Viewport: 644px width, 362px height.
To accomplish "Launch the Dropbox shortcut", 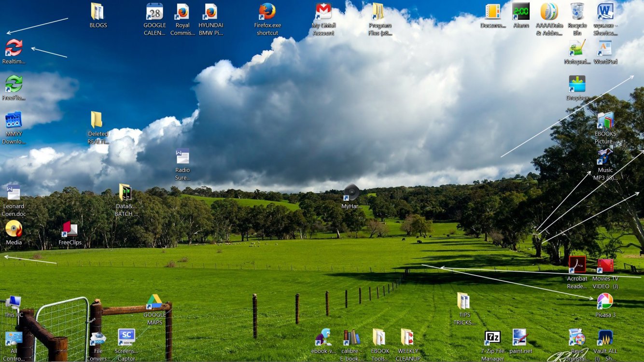I will click(577, 84).
